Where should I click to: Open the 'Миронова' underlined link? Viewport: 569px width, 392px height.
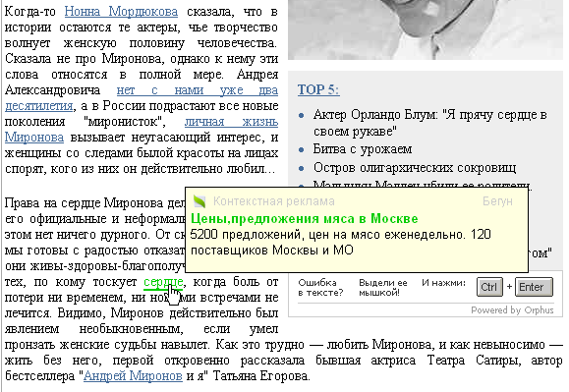pyautogui.click(x=34, y=138)
